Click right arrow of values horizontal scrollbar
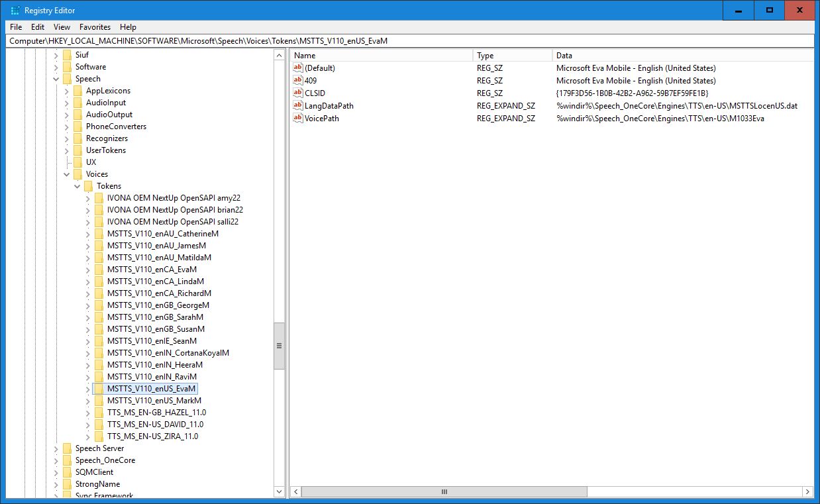This screenshot has width=820, height=504. click(807, 491)
